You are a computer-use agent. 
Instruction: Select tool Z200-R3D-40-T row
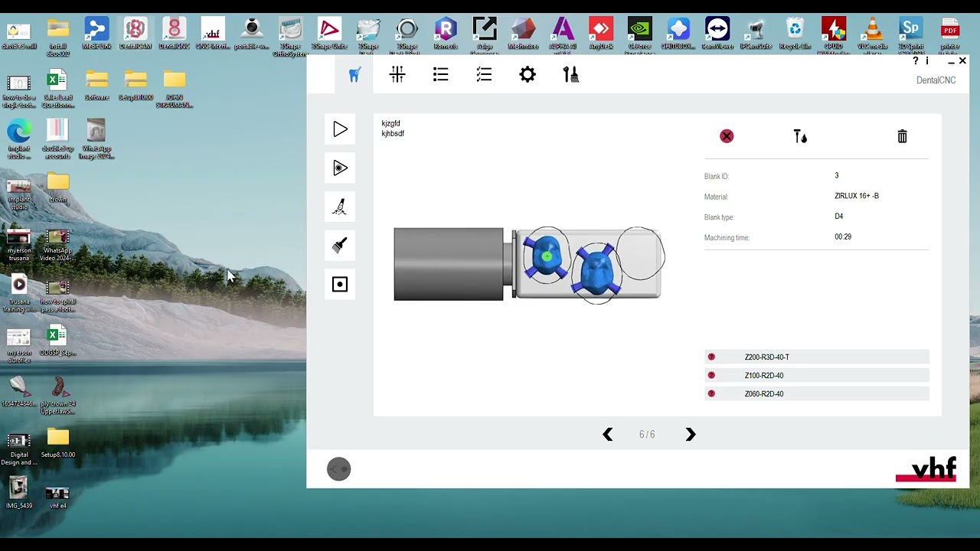[817, 357]
